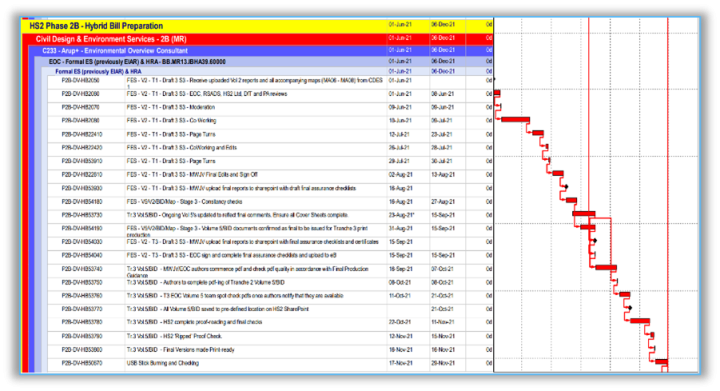The height and width of the screenshot is (391, 720).
Task: Click the Gantt bar for EOC, RSADS reviews activity
Action: pos(497,93)
